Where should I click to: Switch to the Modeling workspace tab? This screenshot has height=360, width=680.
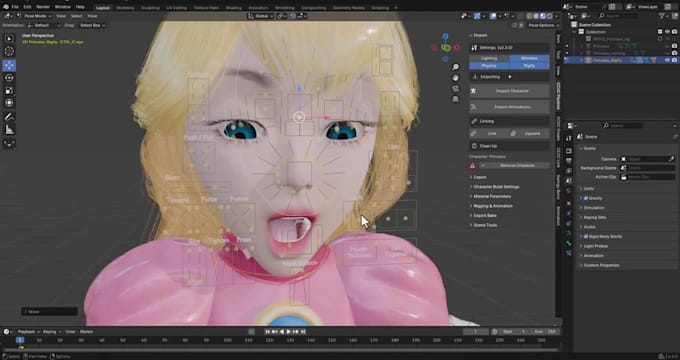(x=125, y=8)
